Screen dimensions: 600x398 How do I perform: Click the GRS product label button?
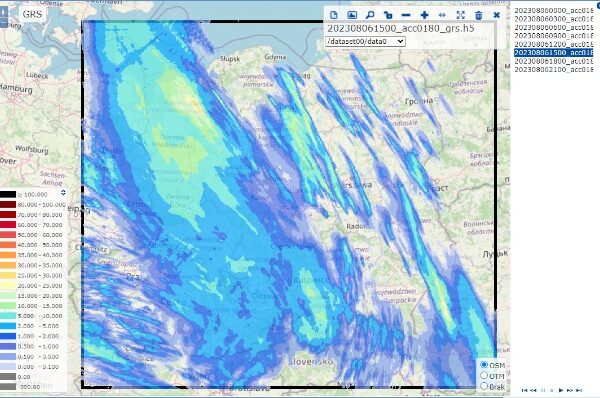[x=32, y=14]
